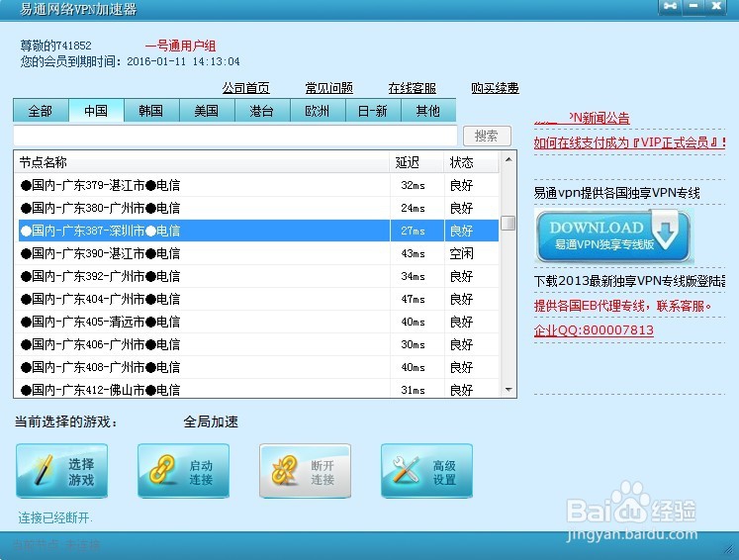The width and height of the screenshot is (739, 560).
Task: Focus the node search input field
Action: pyautogui.click(x=235, y=136)
